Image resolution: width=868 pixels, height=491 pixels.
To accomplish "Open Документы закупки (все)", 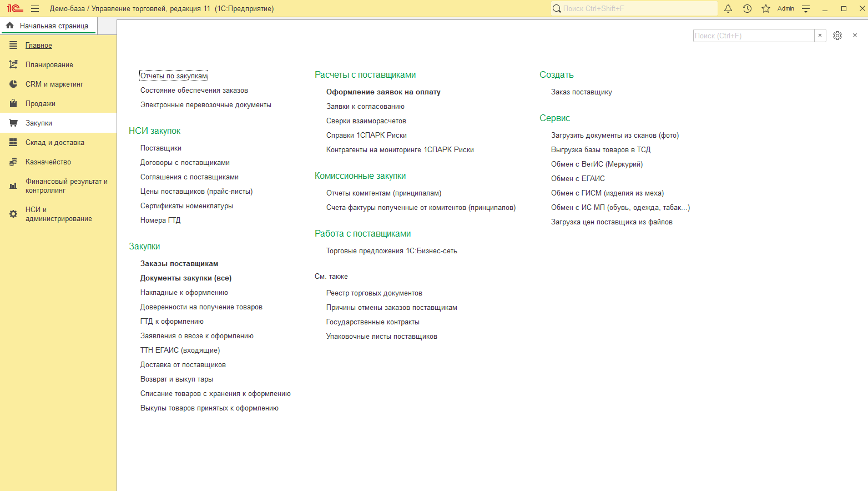I will pos(186,278).
